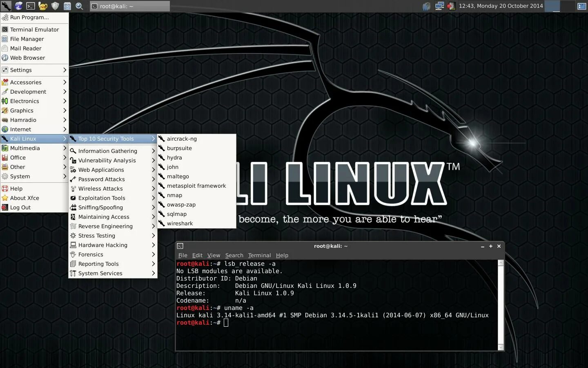This screenshot has height=368, width=588.
Task: Launch hydra from Top 10 tools
Action: tap(196, 157)
